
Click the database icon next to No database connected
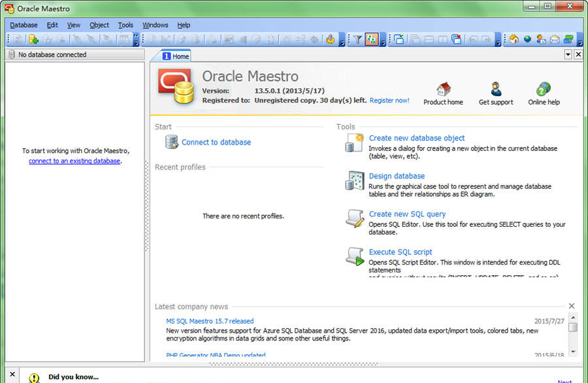click(12, 55)
